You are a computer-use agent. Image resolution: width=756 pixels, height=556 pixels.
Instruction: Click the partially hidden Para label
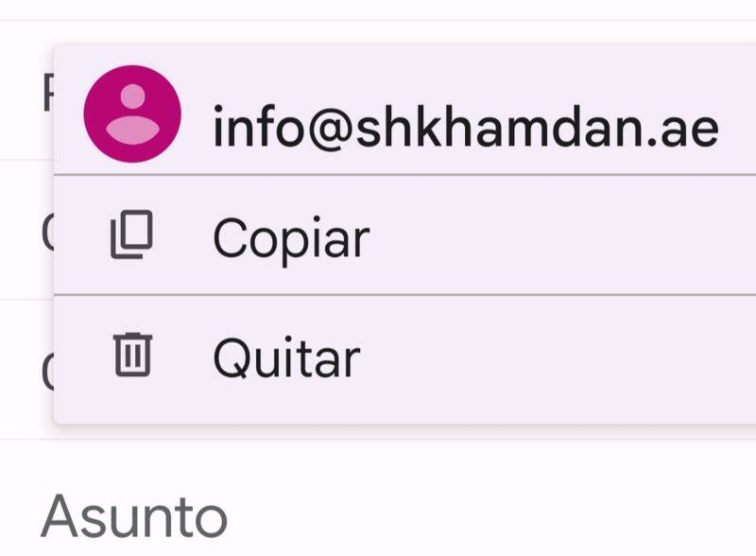click(48, 93)
